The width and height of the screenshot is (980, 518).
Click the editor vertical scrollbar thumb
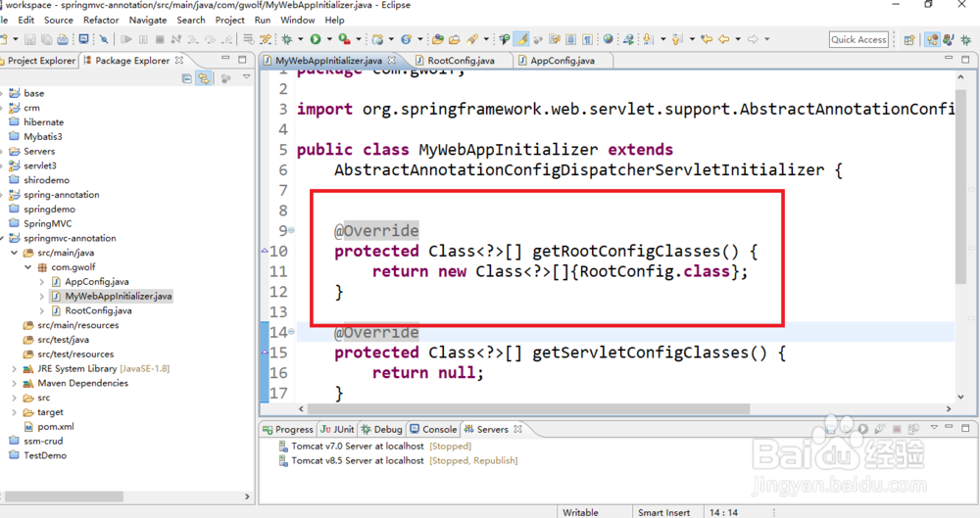click(x=960, y=186)
